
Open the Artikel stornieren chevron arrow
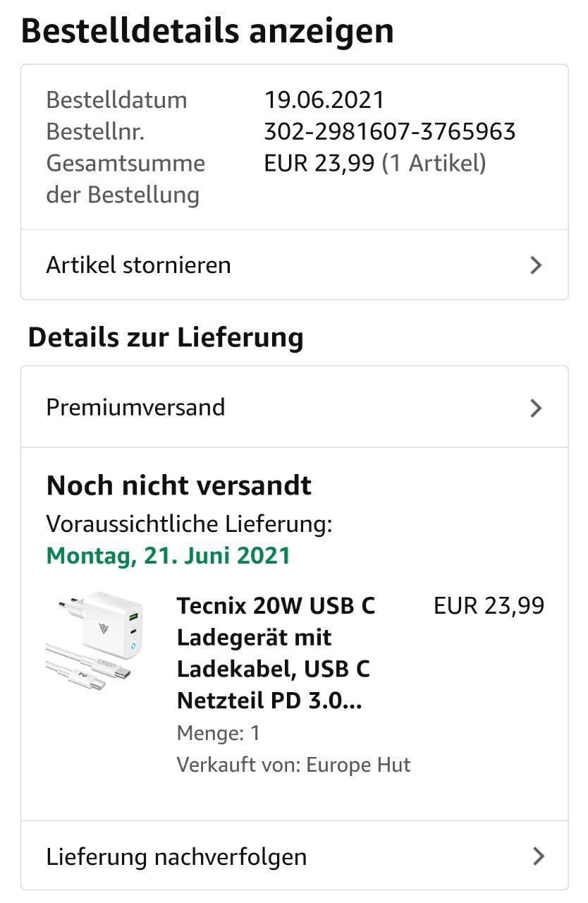coord(537,265)
